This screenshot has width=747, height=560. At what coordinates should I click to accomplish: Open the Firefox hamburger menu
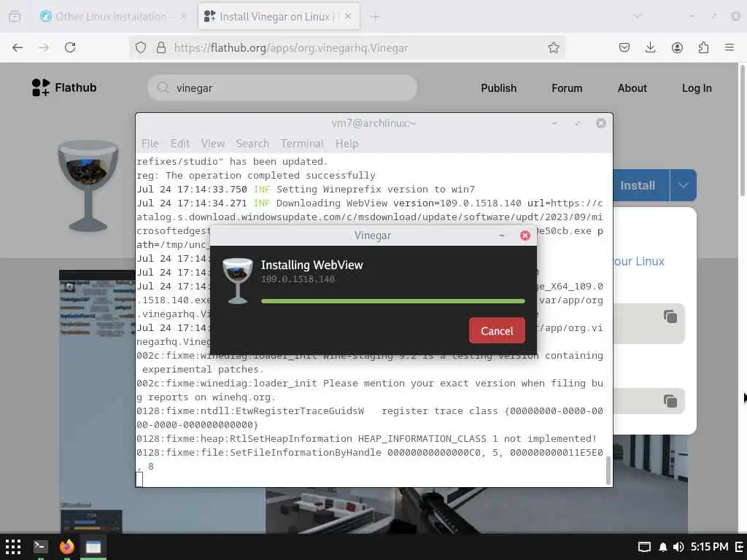pos(729,47)
